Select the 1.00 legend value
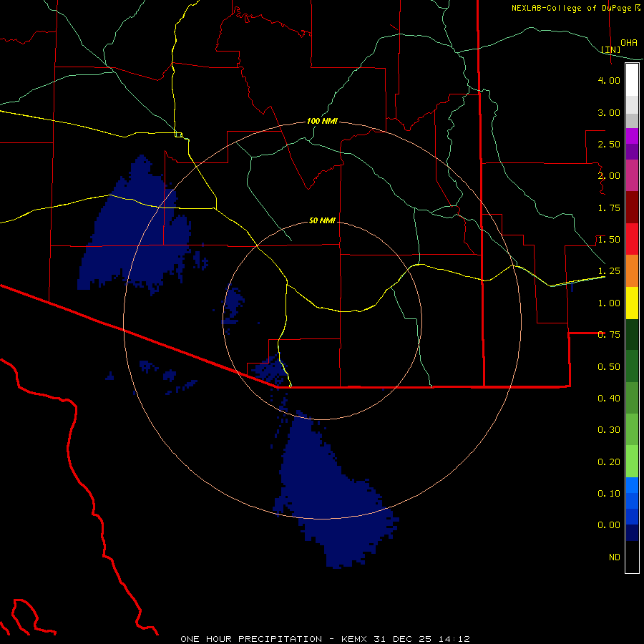The image size is (644, 644). (x=609, y=303)
